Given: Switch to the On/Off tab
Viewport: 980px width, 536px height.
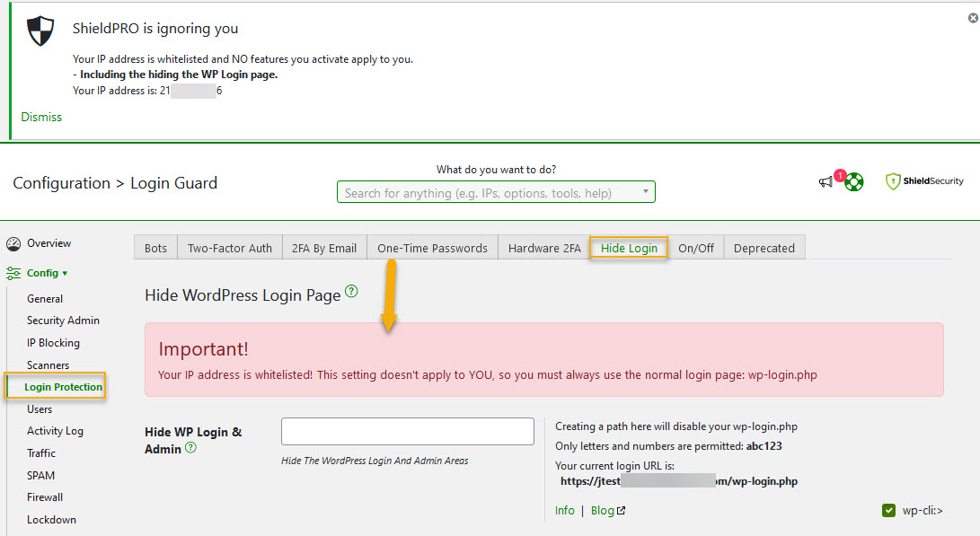Looking at the screenshot, I should pos(696,248).
